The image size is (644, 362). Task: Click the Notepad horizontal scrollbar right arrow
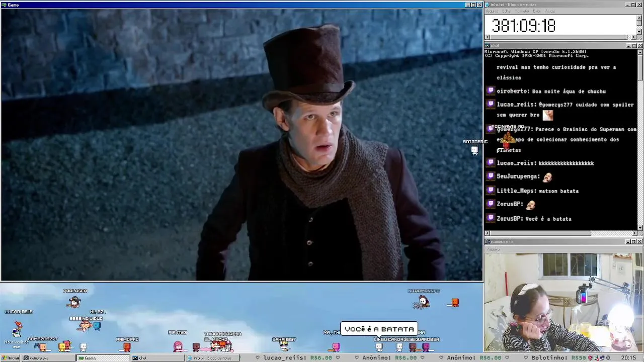tap(634, 37)
